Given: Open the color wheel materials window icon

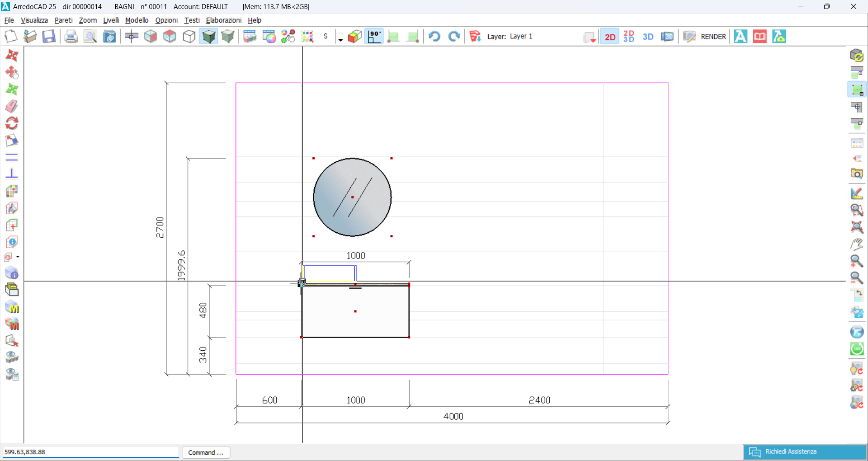Looking at the screenshot, I should tap(269, 36).
